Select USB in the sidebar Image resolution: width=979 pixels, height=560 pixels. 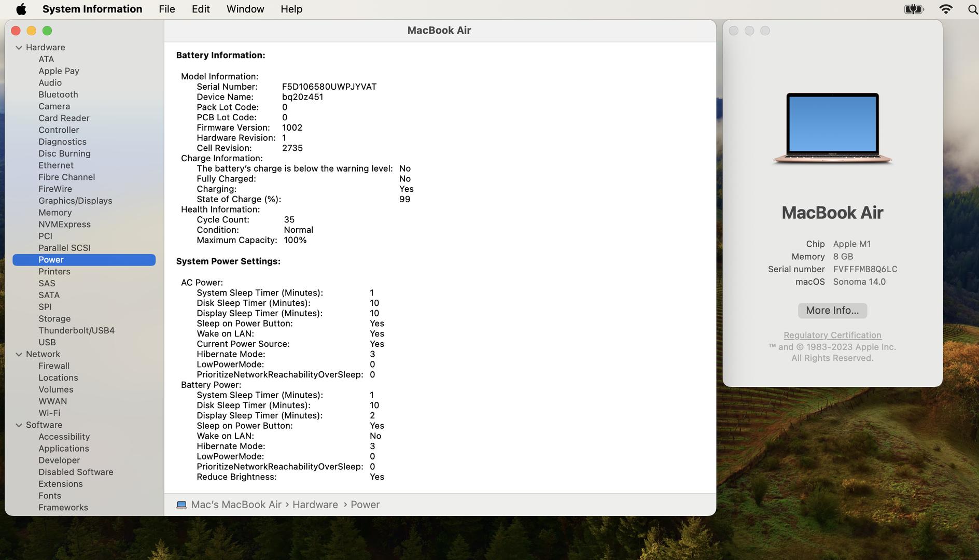coord(47,342)
